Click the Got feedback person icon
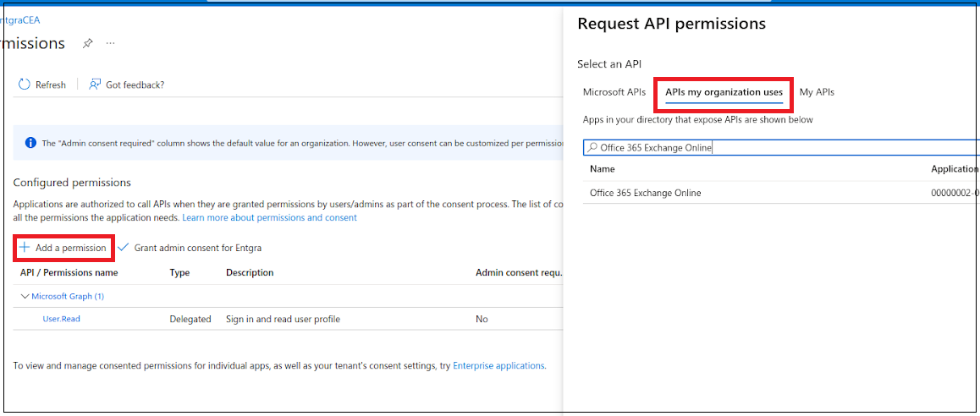980x416 pixels. pyautogui.click(x=95, y=85)
